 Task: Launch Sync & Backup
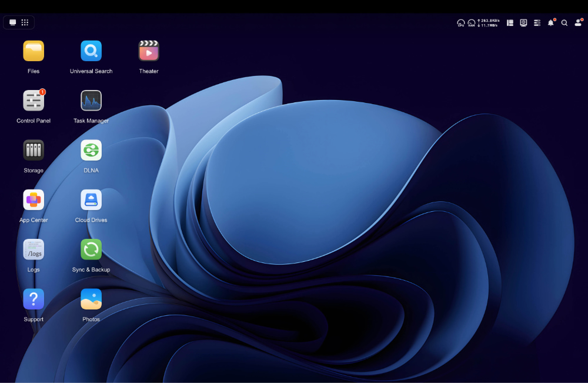click(91, 249)
